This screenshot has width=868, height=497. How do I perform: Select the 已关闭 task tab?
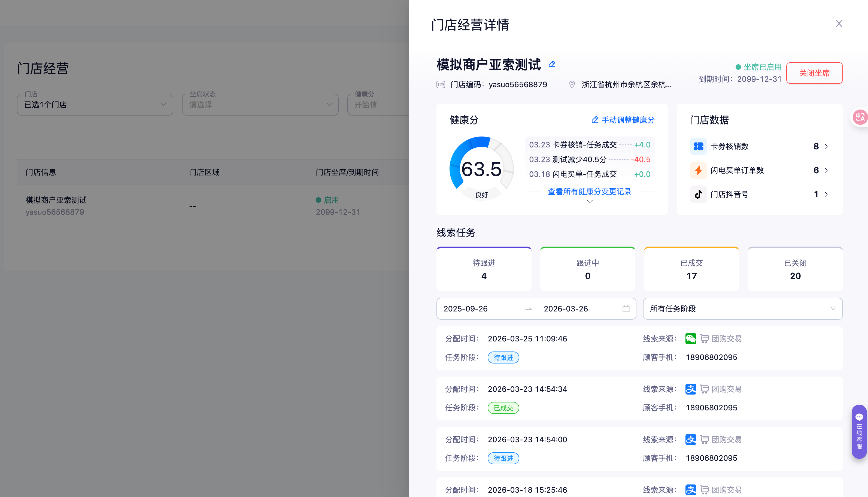coord(795,269)
